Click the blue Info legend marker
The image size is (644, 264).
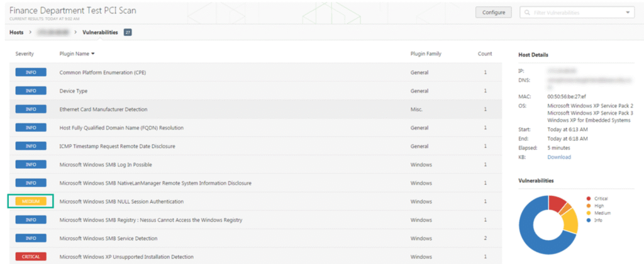[x=587, y=221]
